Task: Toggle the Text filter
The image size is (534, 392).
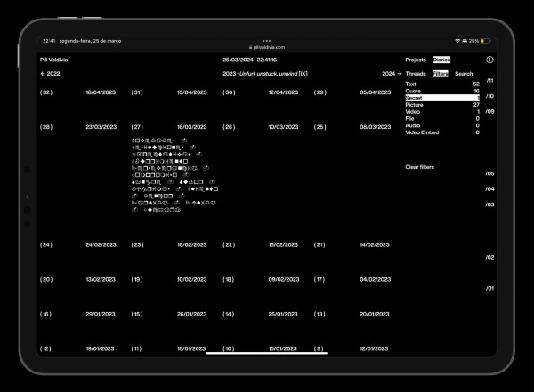Action: click(441, 84)
